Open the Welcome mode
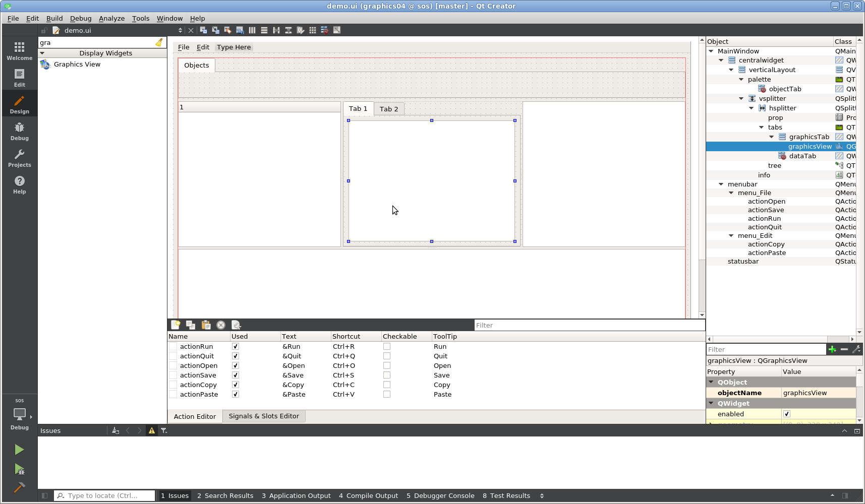 click(x=20, y=51)
